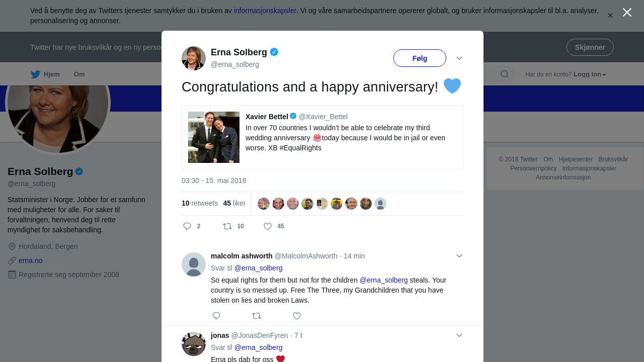This screenshot has width=644, height=362.
Task: Dismiss the cookie notice banner
Action: pos(610,16)
